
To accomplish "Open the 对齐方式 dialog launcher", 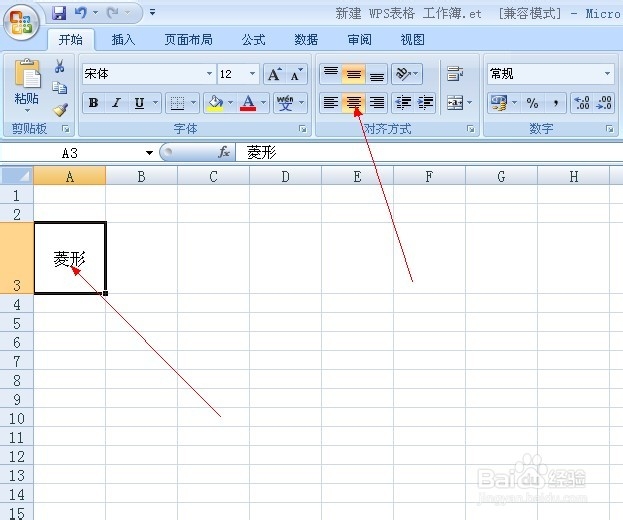I will 471,129.
